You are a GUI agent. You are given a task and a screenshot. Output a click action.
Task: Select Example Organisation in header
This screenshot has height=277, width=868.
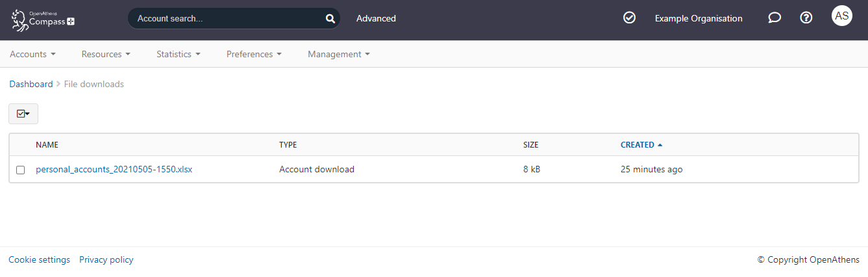point(698,19)
